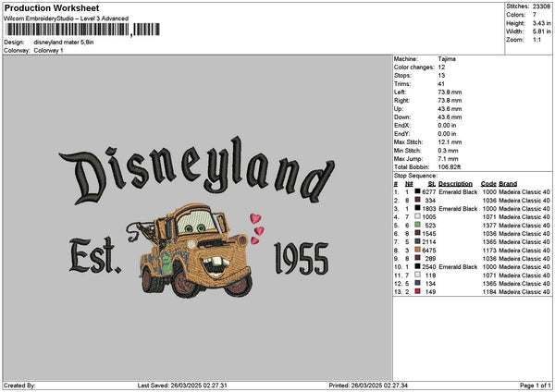555x392 pixels.
Task: Select the Total Bobbin value 106.82ft
Action: point(450,167)
